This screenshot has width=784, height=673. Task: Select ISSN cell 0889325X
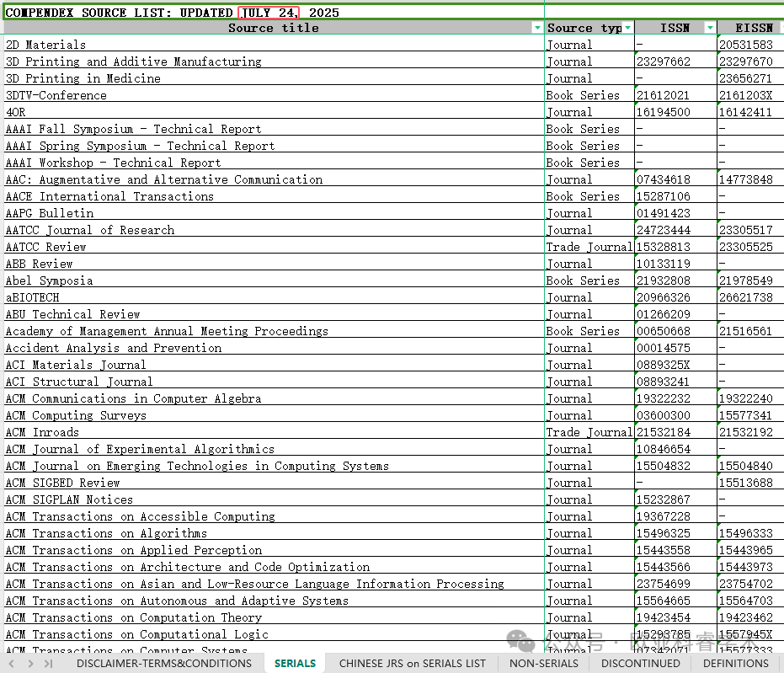pos(676,365)
